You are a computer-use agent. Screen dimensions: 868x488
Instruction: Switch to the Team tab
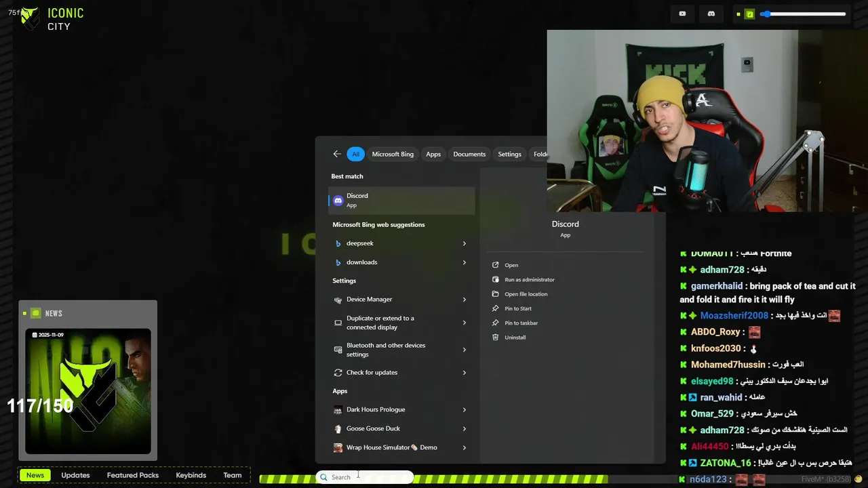(233, 475)
